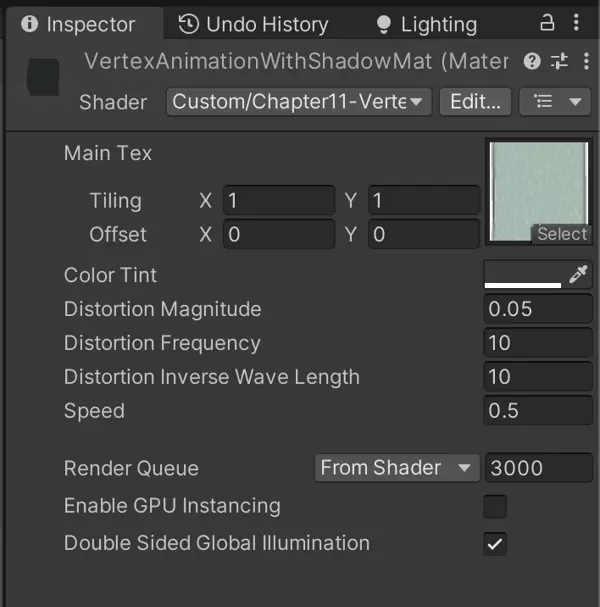Click the Distortion Magnitude value field

pyautogui.click(x=538, y=309)
